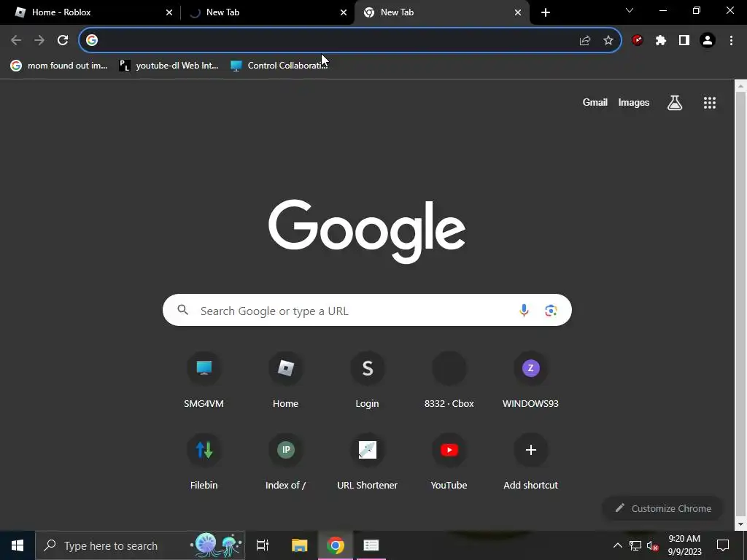Click Add shortcut plus tile
This screenshot has width=747, height=560.
[531, 462]
